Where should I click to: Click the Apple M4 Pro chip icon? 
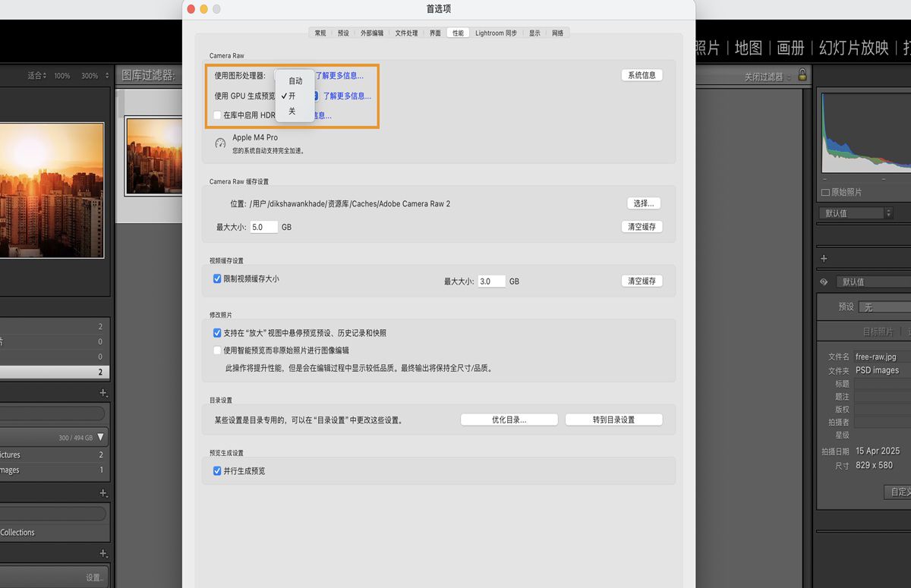(x=221, y=142)
